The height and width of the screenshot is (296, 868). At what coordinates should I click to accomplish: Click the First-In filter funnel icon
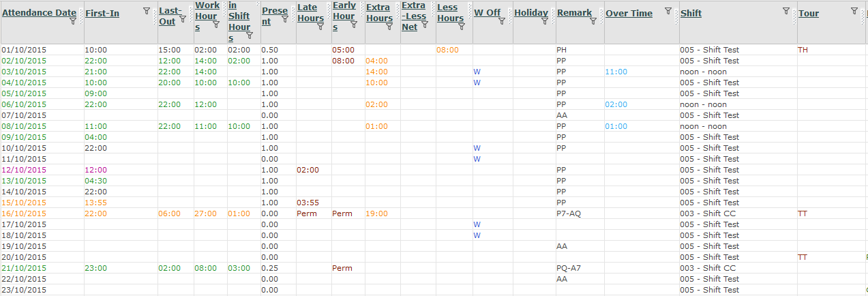147,11
